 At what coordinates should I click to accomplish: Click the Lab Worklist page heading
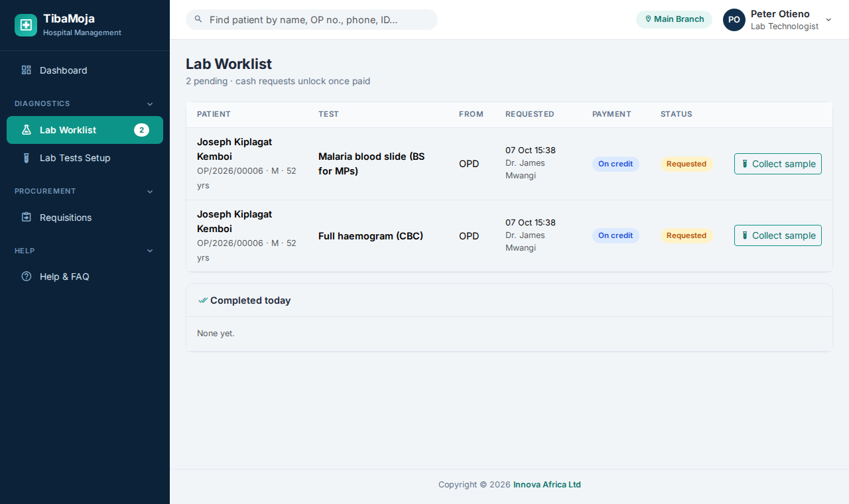229,64
